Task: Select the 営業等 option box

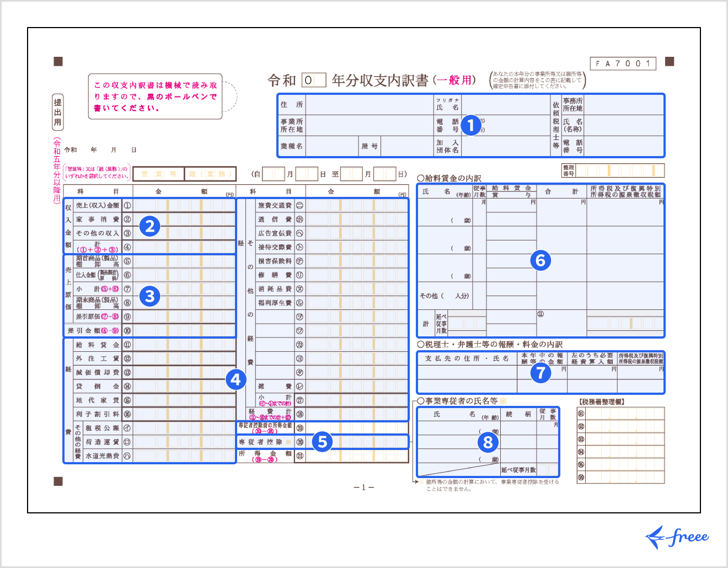Action: point(158,173)
